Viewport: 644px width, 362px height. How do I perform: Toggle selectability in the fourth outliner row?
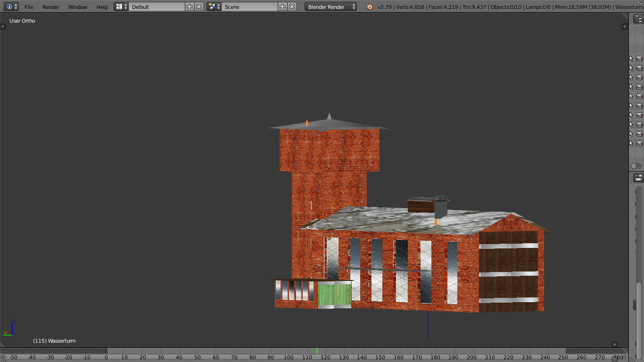(x=631, y=87)
